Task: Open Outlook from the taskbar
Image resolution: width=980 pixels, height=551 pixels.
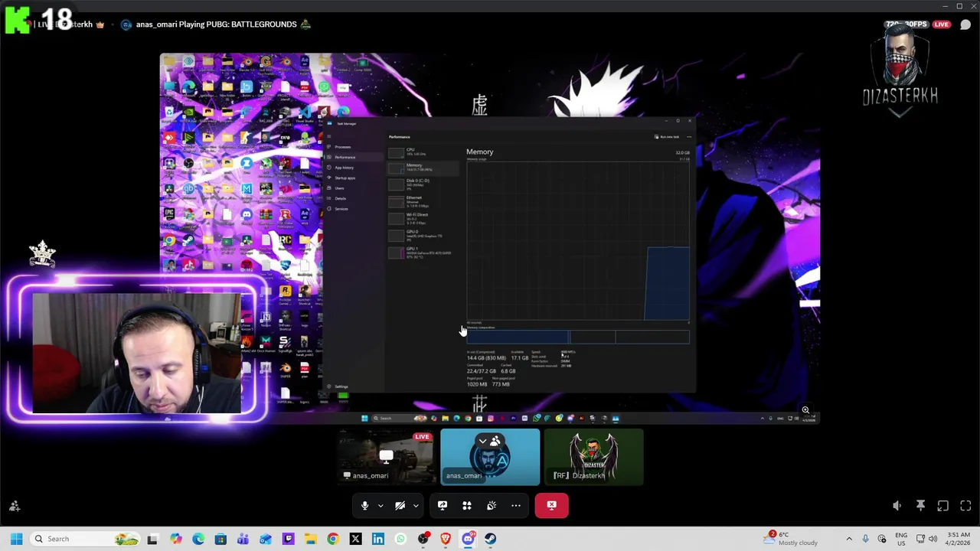Action: (x=266, y=539)
